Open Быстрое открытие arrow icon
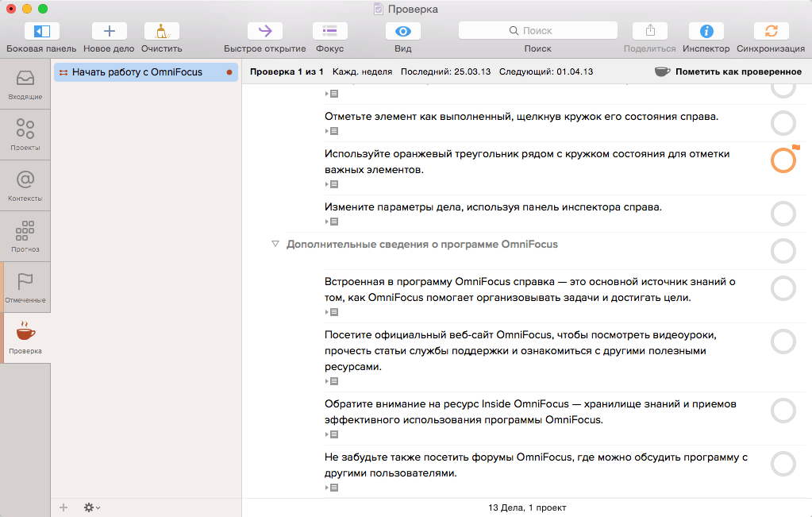The image size is (812, 517). coord(265,31)
